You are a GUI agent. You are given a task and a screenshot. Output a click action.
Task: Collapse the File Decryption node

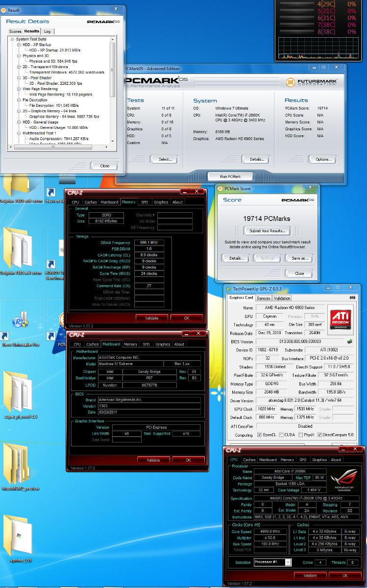[x=19, y=100]
